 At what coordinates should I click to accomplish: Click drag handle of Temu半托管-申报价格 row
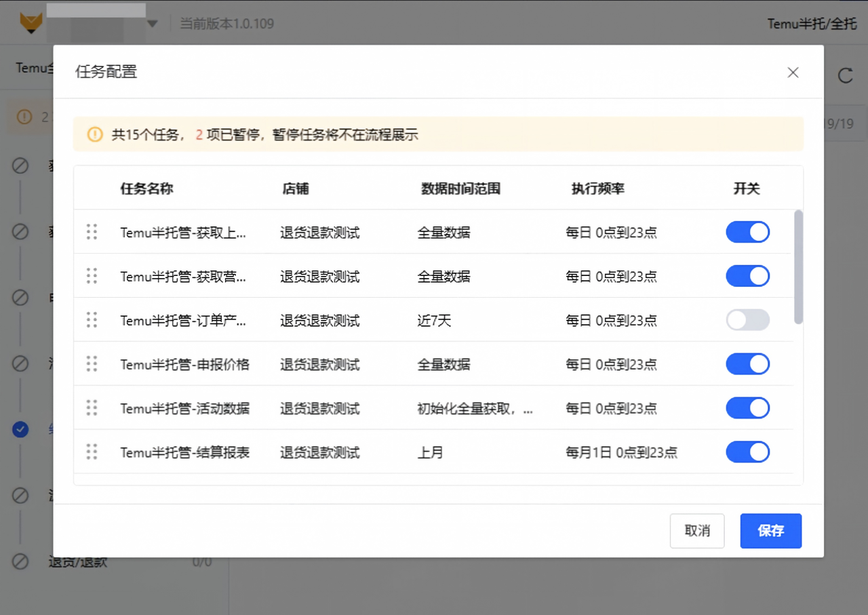(x=92, y=364)
